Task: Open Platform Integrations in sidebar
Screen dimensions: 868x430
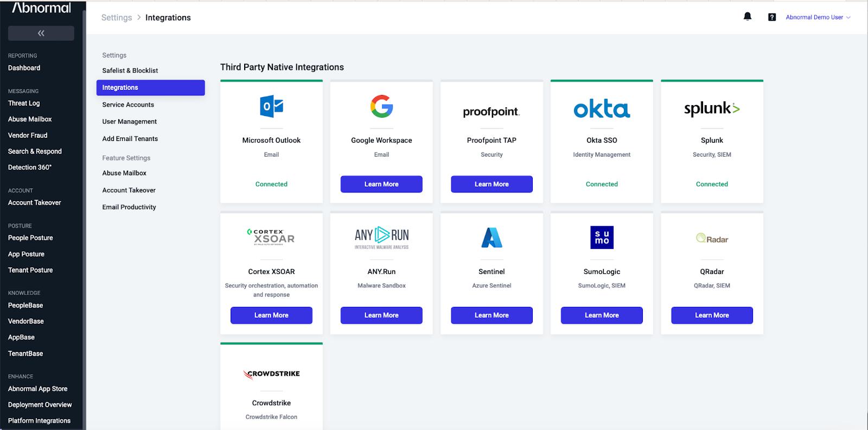Action: (x=39, y=421)
